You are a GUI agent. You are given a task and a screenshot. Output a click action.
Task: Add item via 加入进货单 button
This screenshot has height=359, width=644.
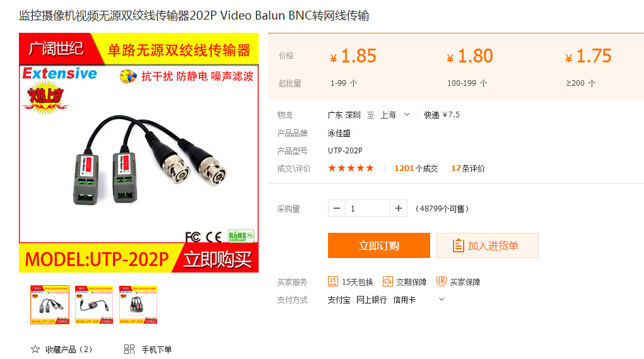[488, 245]
